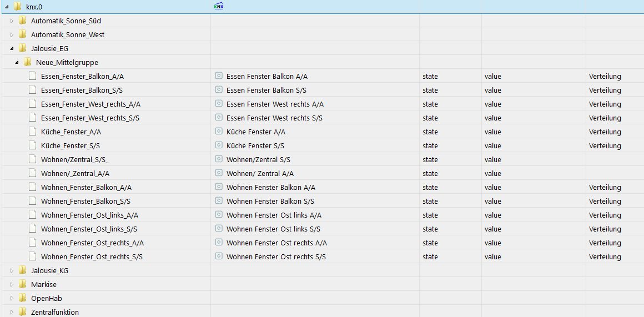The width and height of the screenshot is (644, 317).
Task: Select the Neue_Mittelgruppe tree label
Action: coord(67,62)
